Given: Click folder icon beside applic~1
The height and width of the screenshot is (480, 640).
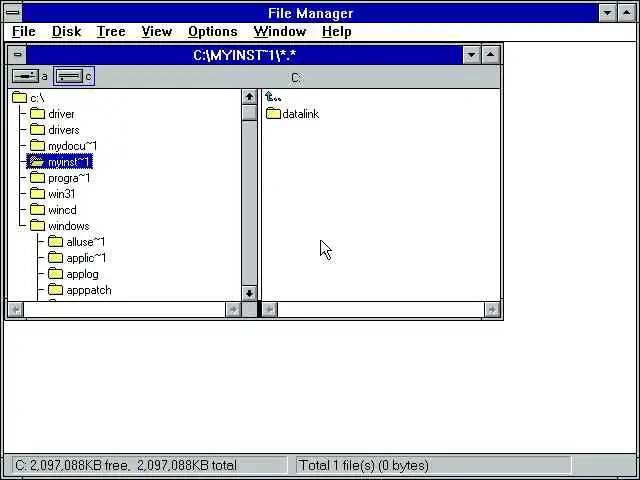Looking at the screenshot, I should click(x=55, y=258).
